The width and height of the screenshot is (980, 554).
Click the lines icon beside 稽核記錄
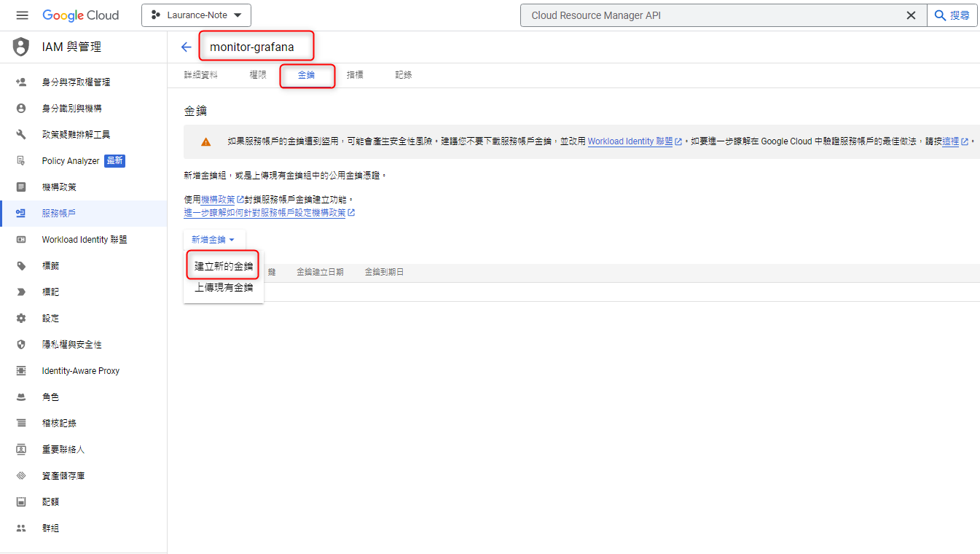(21, 424)
